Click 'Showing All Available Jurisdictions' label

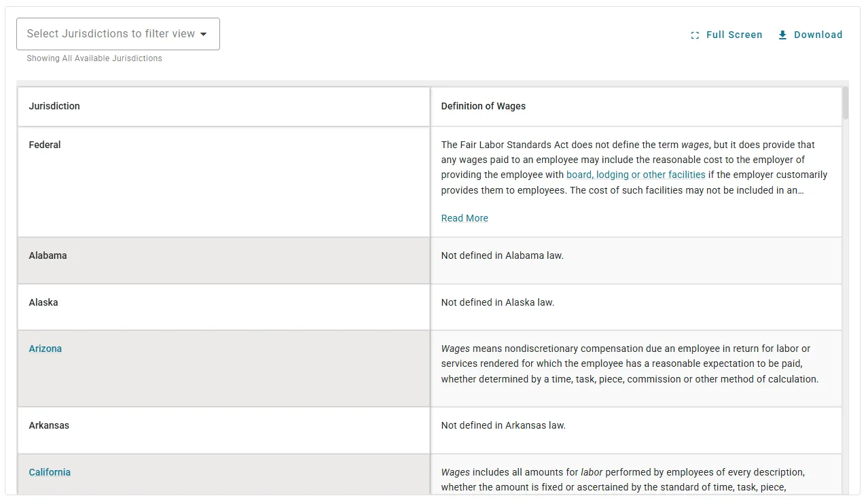tap(94, 58)
